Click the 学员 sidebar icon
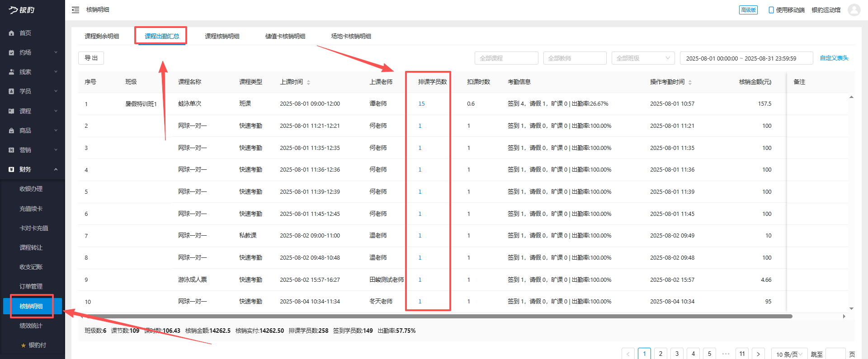 [11, 91]
